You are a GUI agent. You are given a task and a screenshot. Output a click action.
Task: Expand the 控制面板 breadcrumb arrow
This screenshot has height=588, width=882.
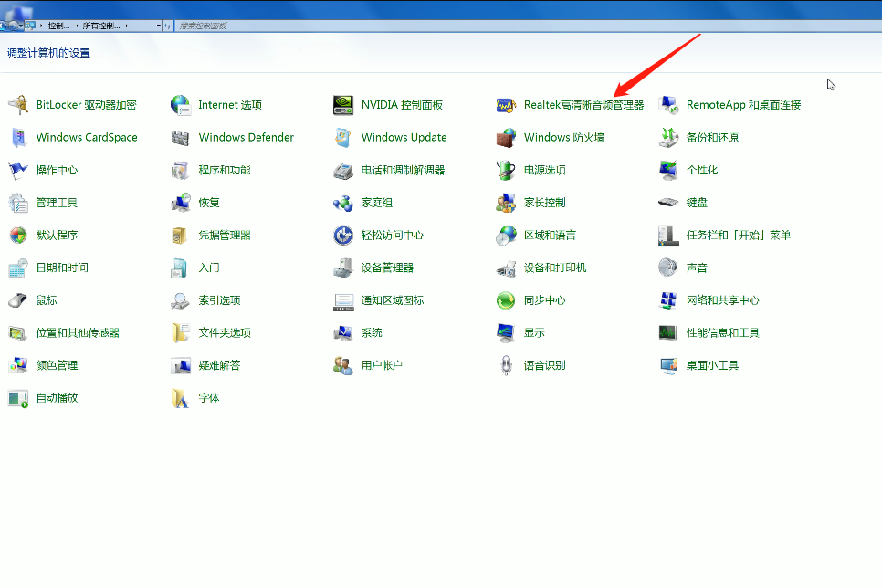77,26
